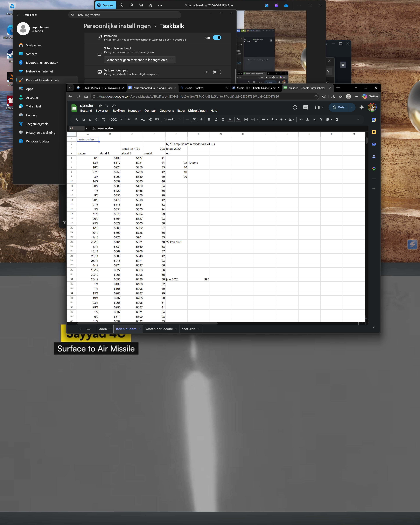Click the move to folder icon
This screenshot has height=525, width=420.
tap(107, 106)
